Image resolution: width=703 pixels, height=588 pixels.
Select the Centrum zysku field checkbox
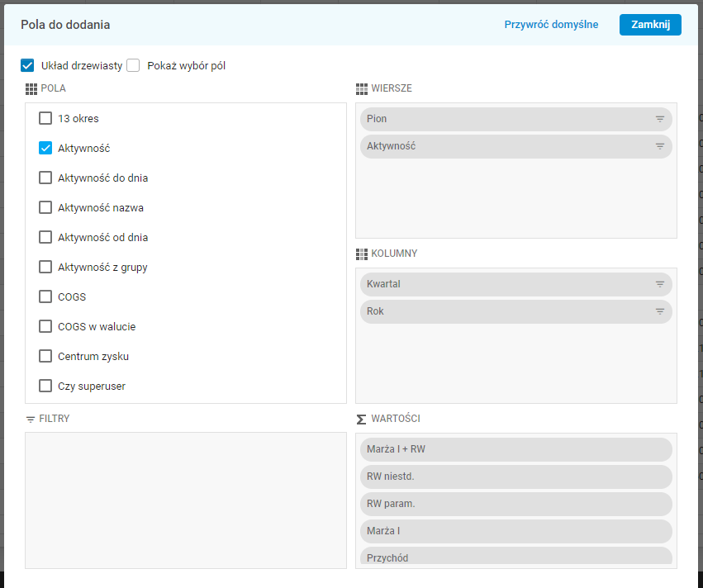pos(45,356)
